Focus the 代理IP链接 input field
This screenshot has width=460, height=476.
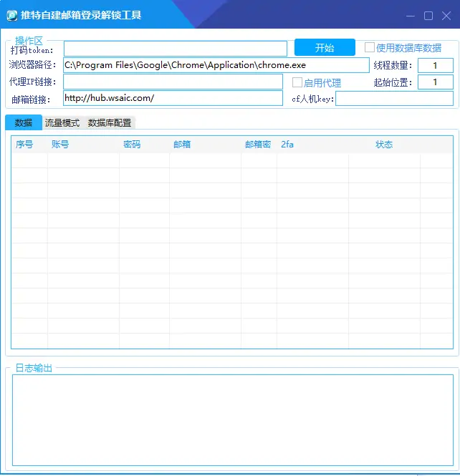tap(173, 82)
